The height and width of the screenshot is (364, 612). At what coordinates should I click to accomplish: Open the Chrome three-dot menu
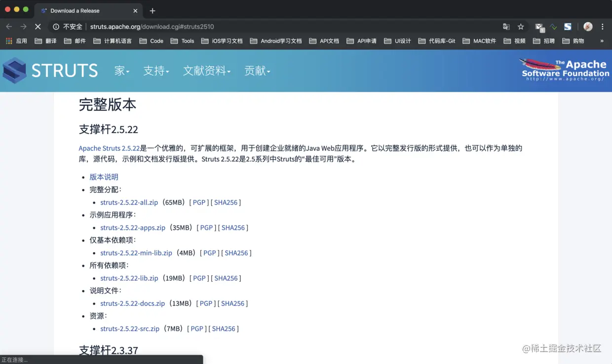[603, 27]
